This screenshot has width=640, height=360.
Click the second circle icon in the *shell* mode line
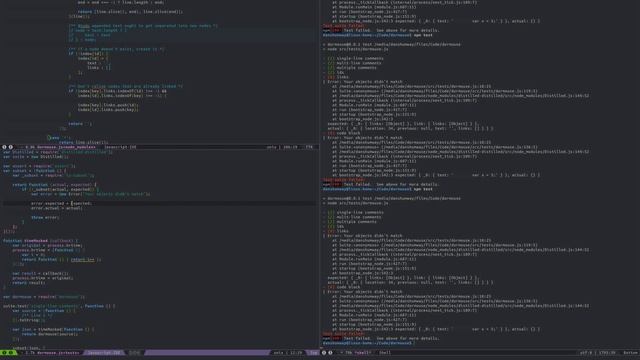tap(330, 353)
